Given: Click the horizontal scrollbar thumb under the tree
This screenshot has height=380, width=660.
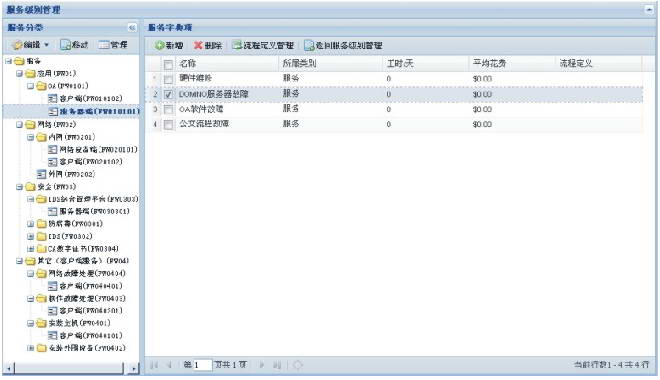Looking at the screenshot, I should [69, 369].
